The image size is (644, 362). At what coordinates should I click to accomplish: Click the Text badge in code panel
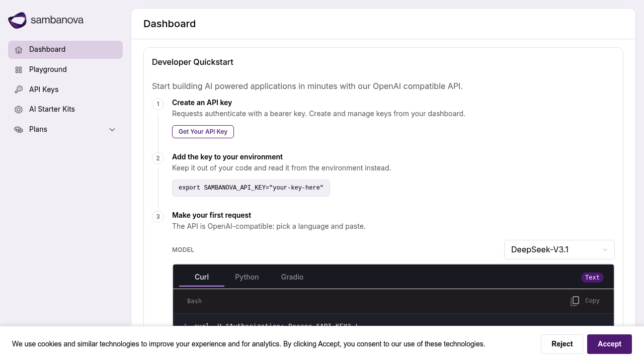592,278
